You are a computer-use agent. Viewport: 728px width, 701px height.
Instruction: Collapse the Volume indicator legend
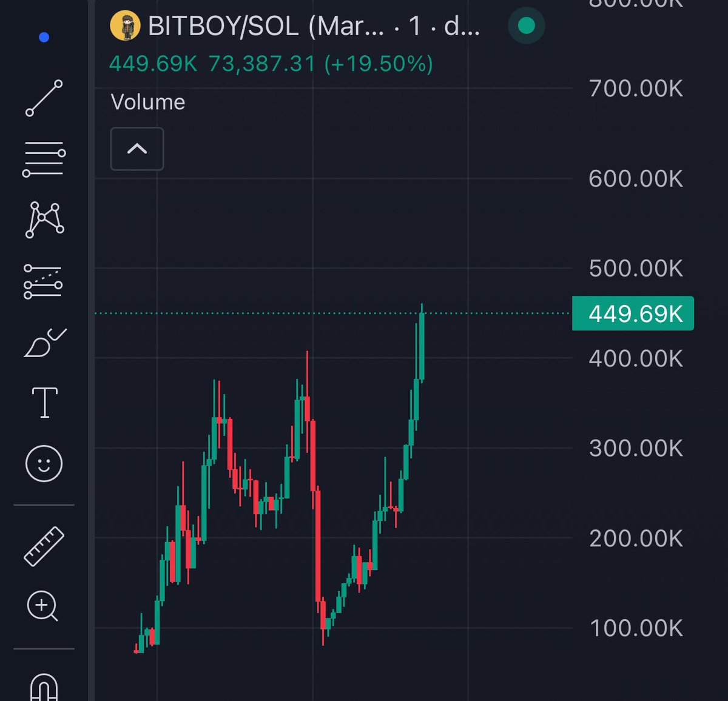(x=137, y=149)
